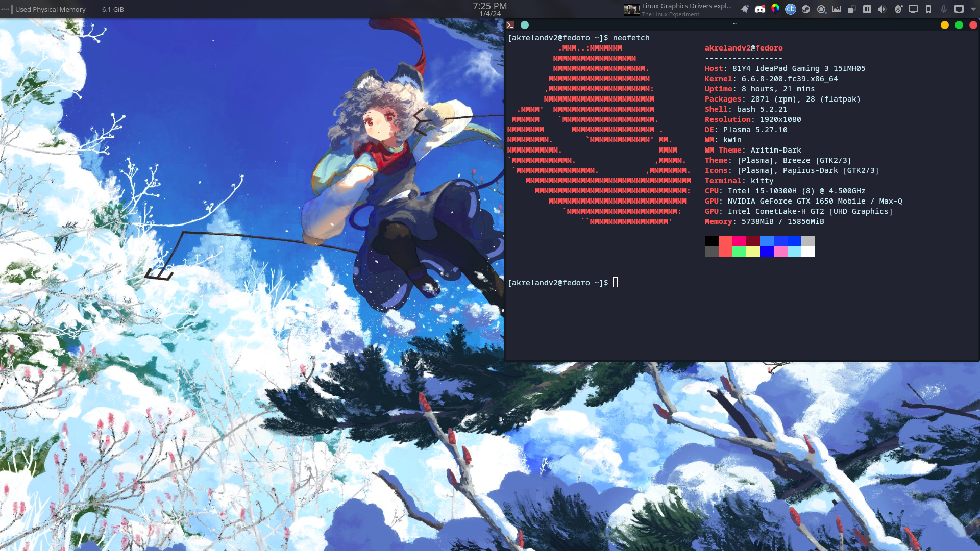The width and height of the screenshot is (980, 551).
Task: Click the Theme "Breeze [GTK2/3]" line
Action: point(778,160)
